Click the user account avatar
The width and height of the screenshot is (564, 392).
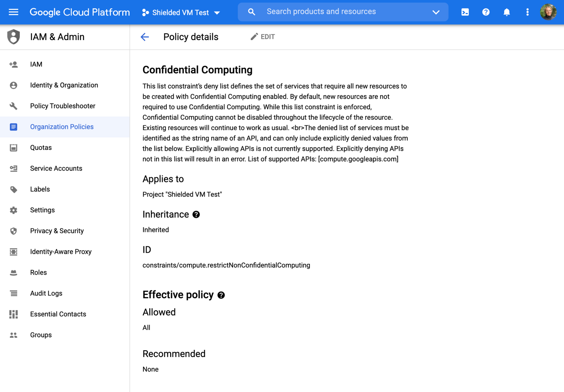[548, 12]
